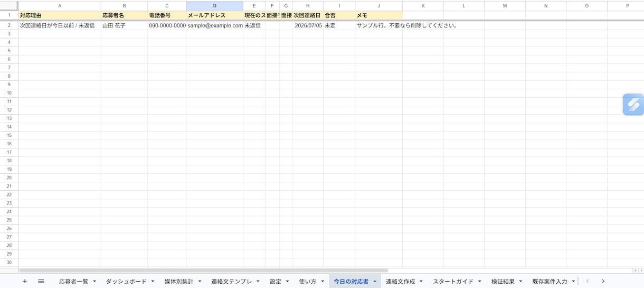Switch to 検証結果 sheet tab
Viewport: 644px width, 288px height.
tap(503, 282)
